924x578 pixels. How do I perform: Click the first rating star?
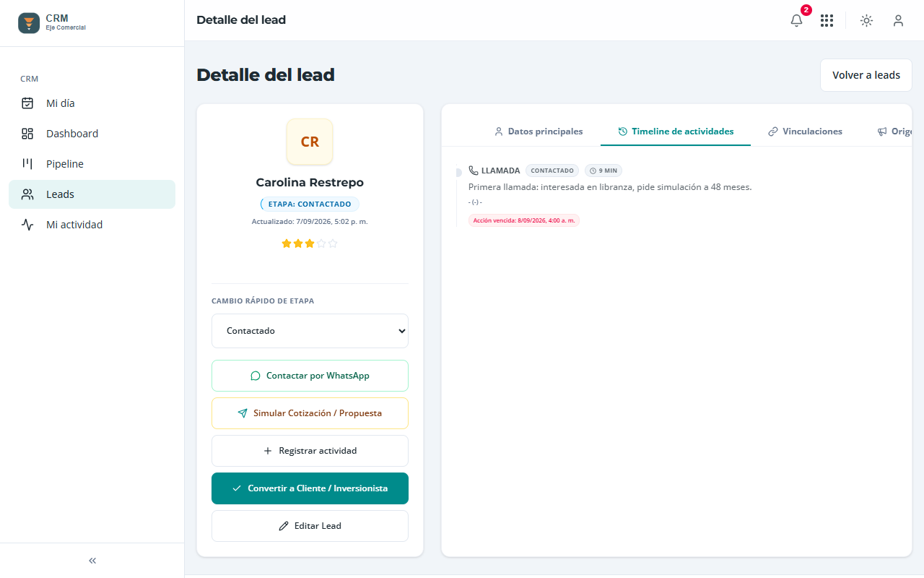287,243
